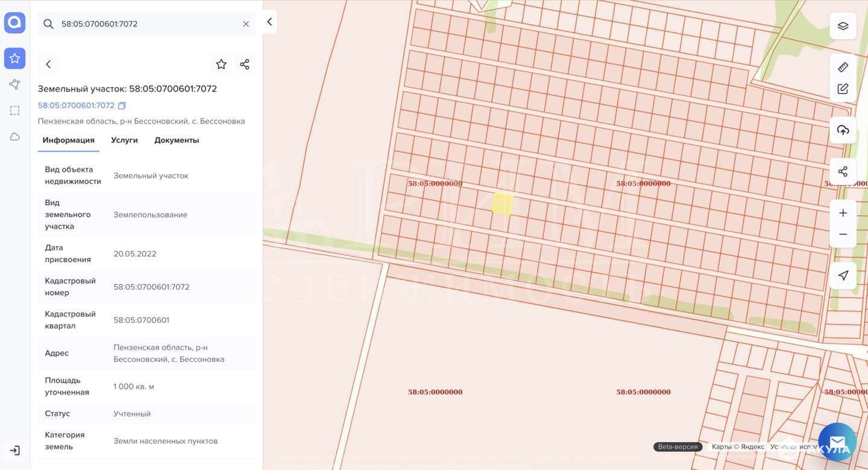Viewport: 868px width, 470px height.
Task: Select the yellow highlighted parcel on map
Action: tap(503, 203)
